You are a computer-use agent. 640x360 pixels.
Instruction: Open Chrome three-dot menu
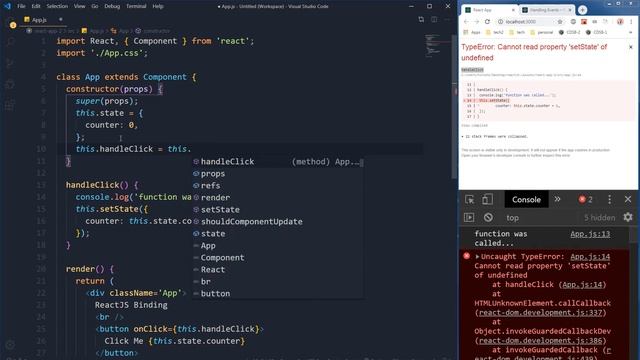click(631, 22)
